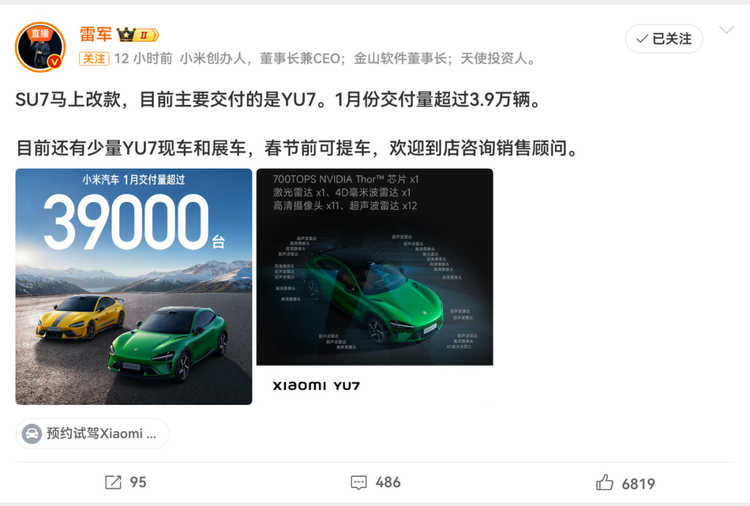750x506 pixels.
Task: Expand the post options chevron
Action: pos(727,30)
